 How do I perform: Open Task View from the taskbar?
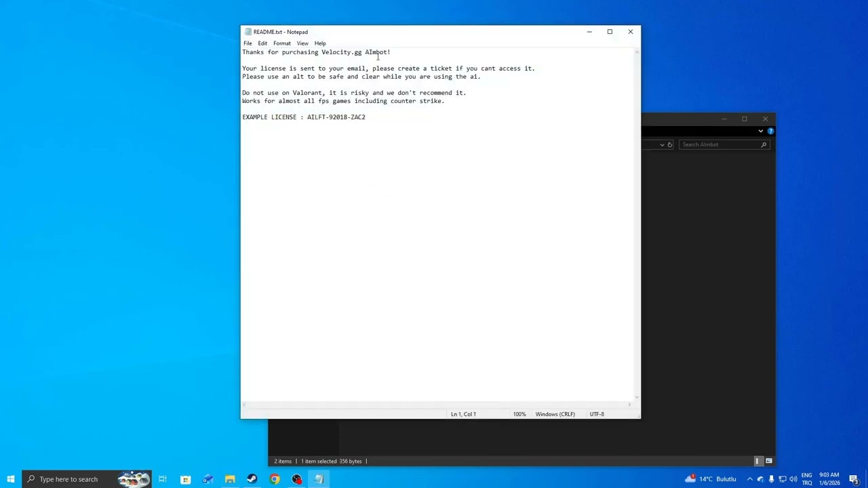tap(163, 479)
